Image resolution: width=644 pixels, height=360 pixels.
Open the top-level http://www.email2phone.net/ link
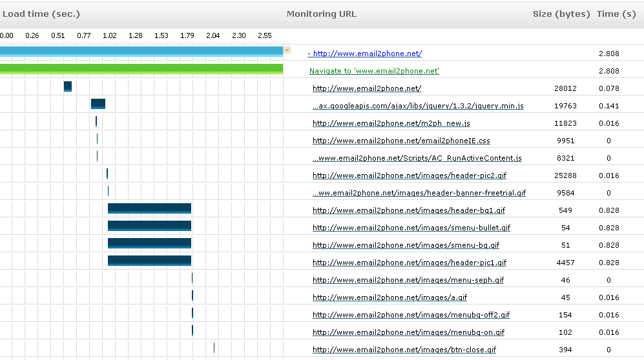(x=365, y=54)
